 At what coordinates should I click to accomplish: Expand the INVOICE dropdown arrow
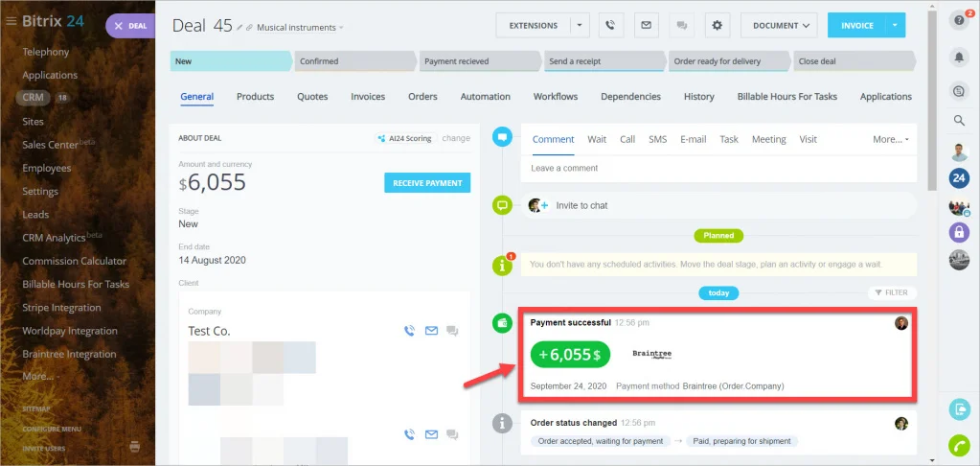coord(895,26)
